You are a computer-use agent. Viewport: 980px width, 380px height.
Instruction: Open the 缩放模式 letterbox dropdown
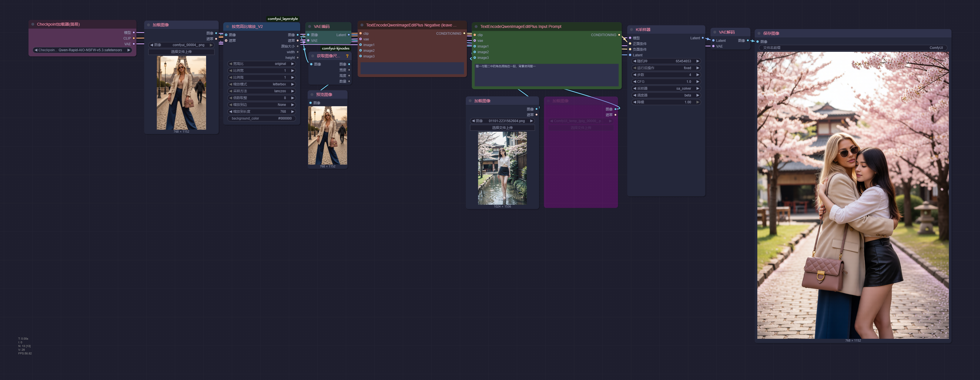coord(262,84)
